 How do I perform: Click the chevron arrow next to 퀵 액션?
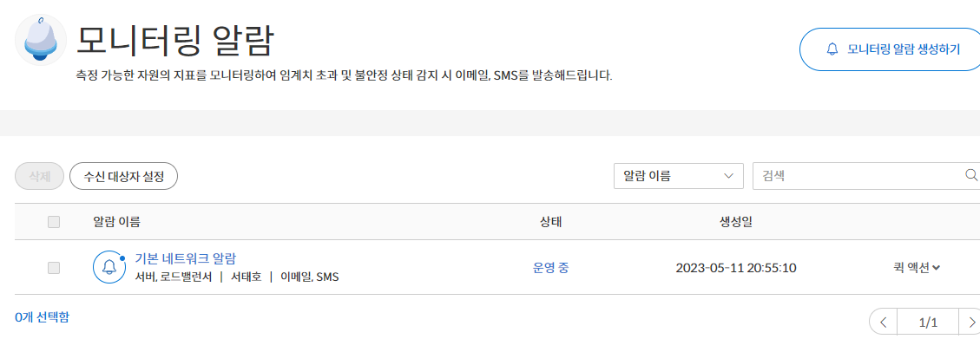937,269
